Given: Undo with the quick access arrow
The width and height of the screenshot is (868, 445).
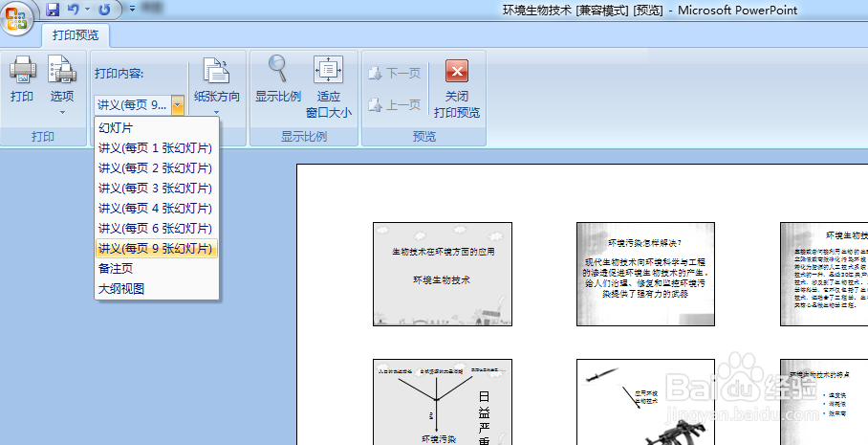Looking at the screenshot, I should click(x=73, y=9).
